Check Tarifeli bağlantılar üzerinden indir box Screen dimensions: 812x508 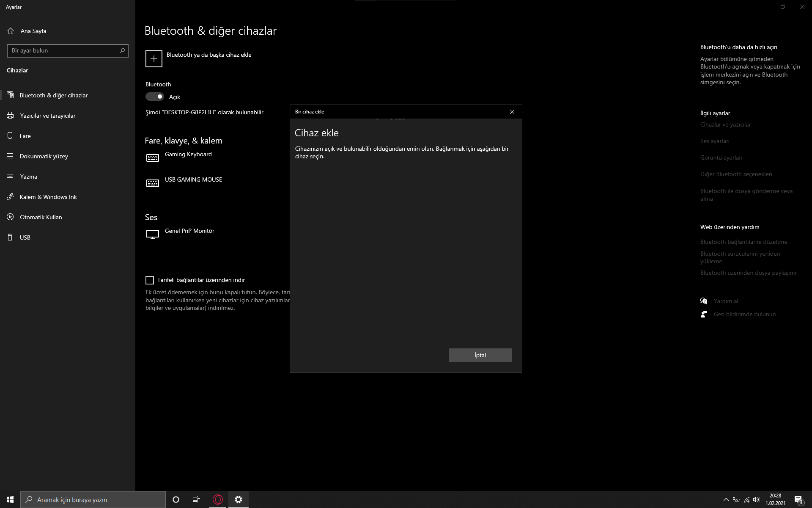[x=150, y=280]
